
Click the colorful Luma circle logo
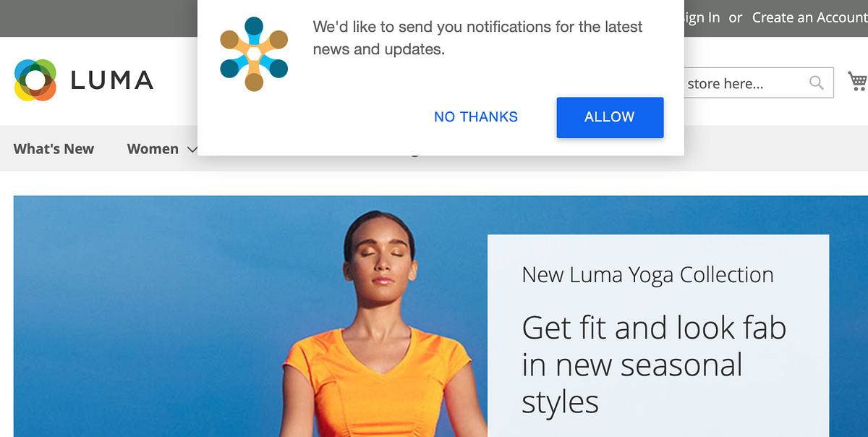(35, 80)
